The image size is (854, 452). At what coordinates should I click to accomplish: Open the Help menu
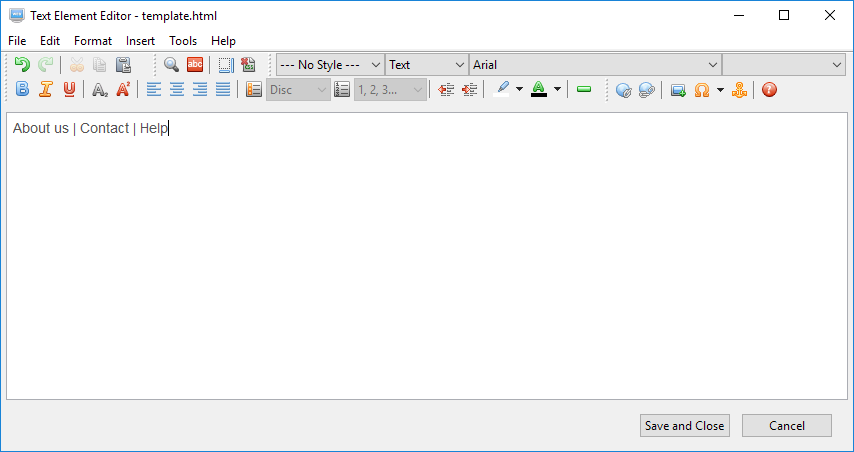tap(223, 41)
